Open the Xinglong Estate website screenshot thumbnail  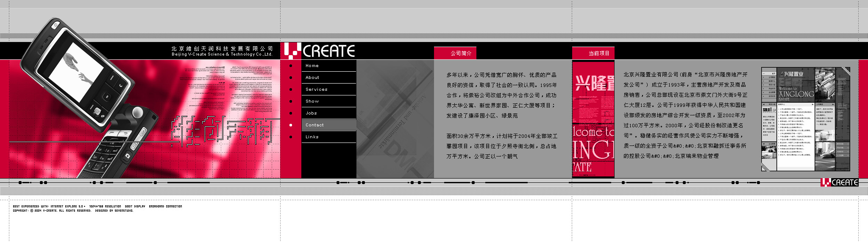click(806, 119)
